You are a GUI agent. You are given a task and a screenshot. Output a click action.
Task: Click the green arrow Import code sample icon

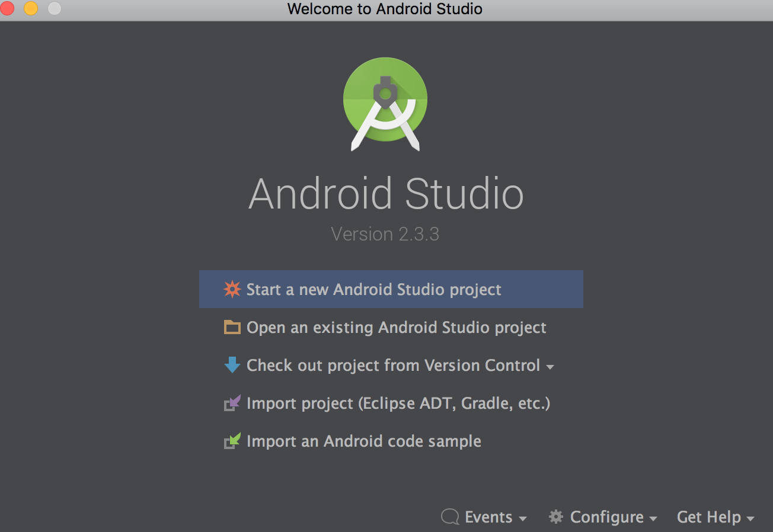click(232, 441)
